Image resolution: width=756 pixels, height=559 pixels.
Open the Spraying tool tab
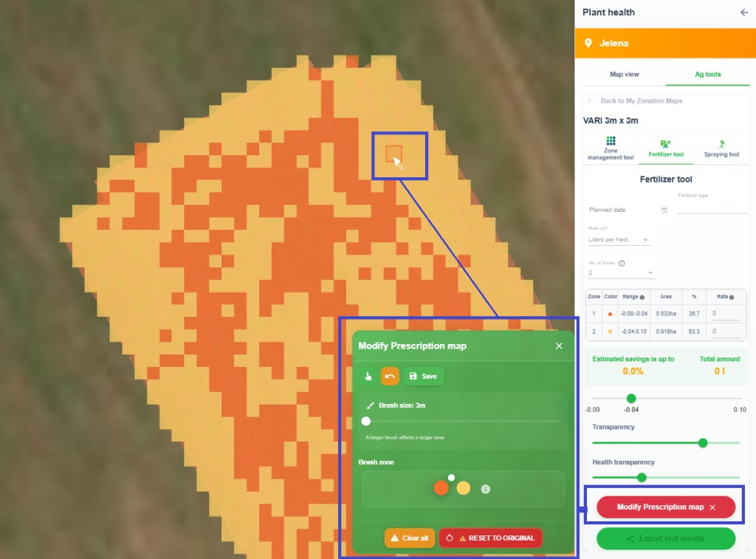pos(721,148)
